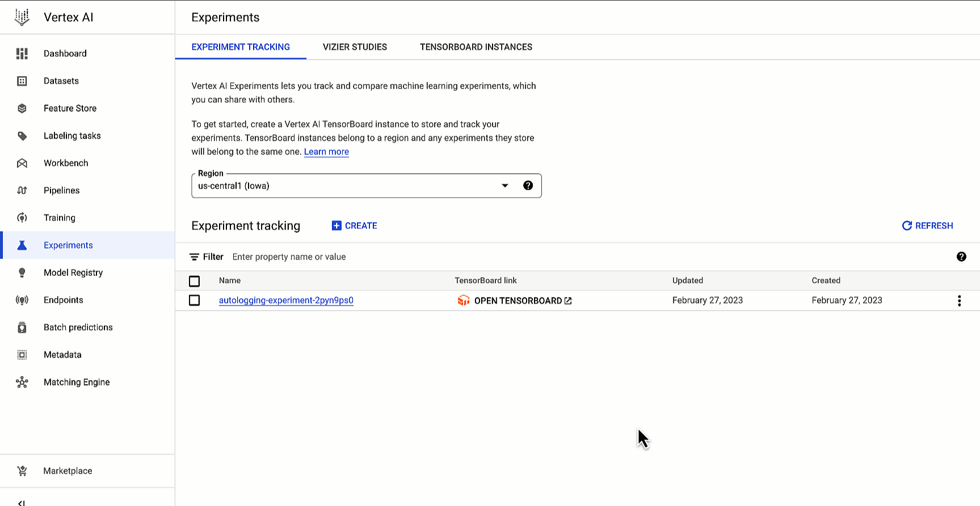Open the TensorBoard Instances tab
This screenshot has height=506, width=980.
click(476, 47)
